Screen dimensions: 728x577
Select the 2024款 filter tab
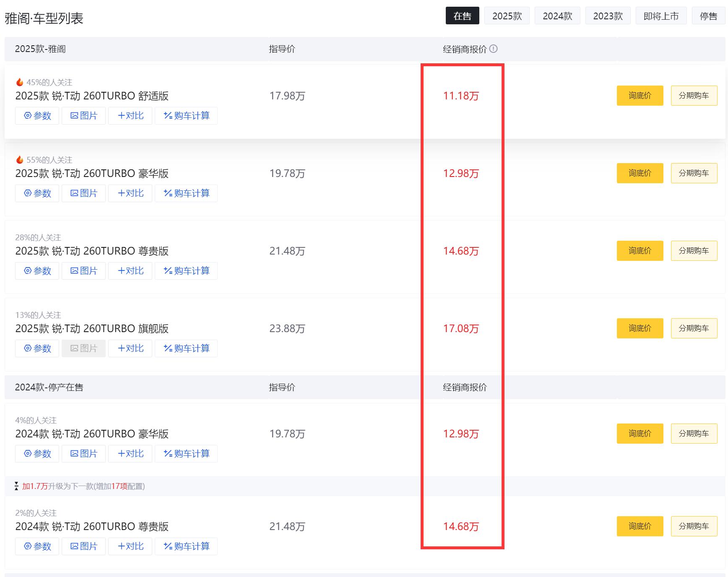tap(557, 16)
